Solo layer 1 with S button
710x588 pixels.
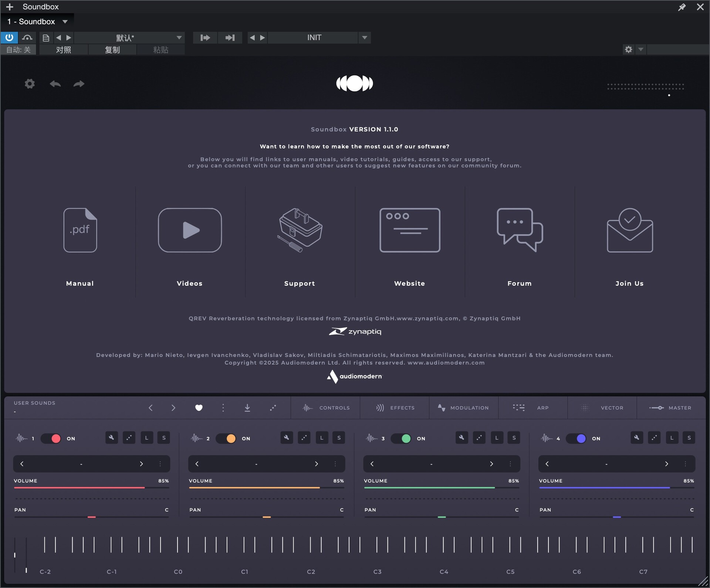[x=164, y=438]
